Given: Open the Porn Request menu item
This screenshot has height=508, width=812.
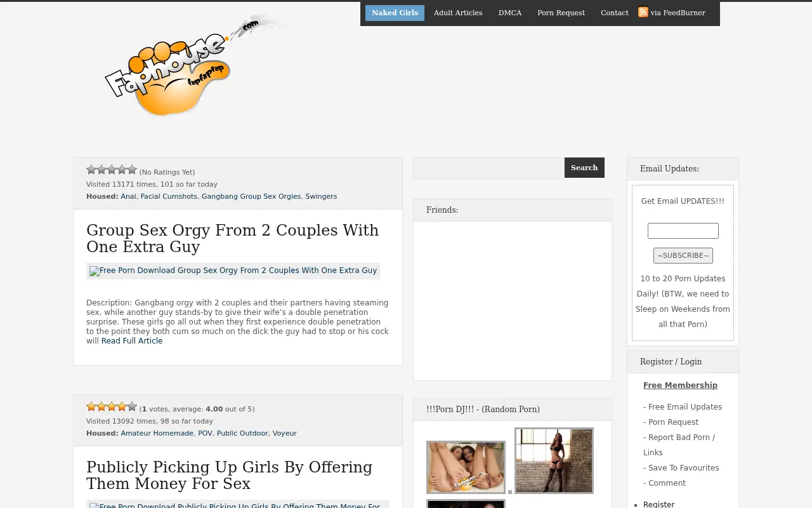Looking at the screenshot, I should [x=561, y=13].
